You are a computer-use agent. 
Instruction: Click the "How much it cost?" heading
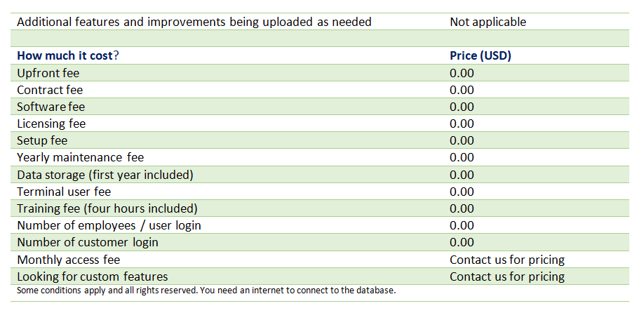coord(67,56)
